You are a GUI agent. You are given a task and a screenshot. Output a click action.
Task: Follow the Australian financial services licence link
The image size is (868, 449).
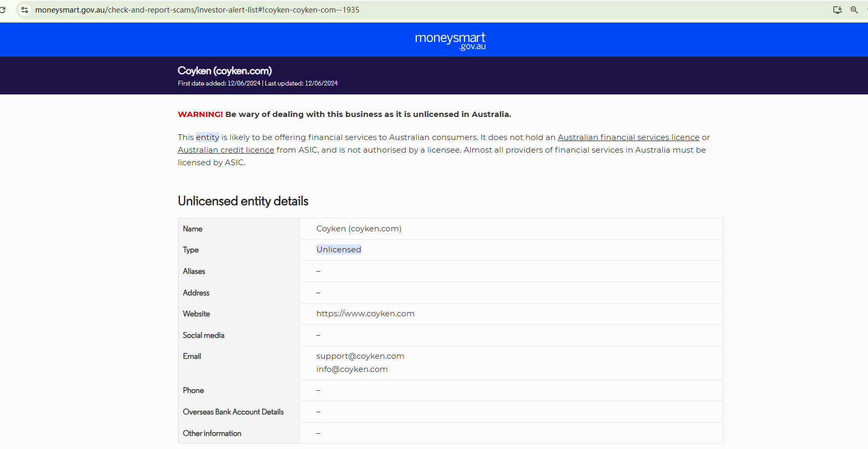coord(629,137)
